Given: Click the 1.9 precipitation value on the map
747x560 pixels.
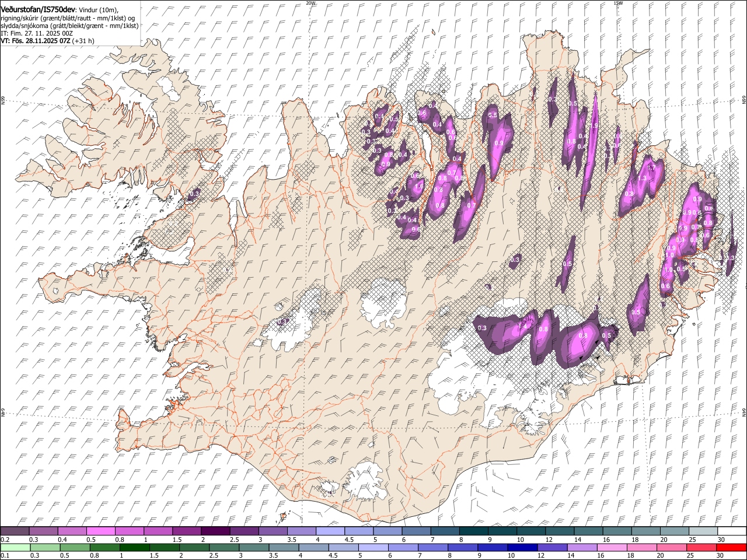Looking at the screenshot, I should [x=594, y=126].
